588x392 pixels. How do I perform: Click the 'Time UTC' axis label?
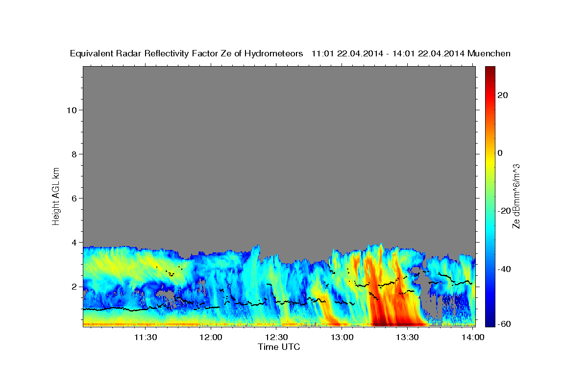(x=279, y=347)
